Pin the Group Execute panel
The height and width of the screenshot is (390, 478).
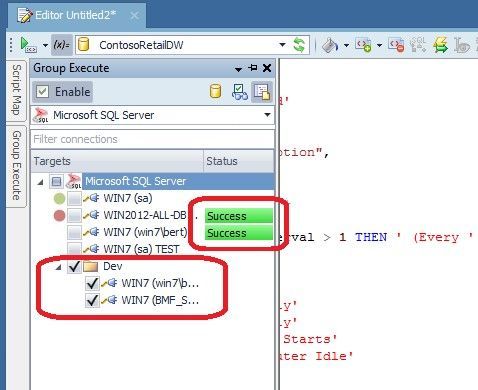pos(253,68)
